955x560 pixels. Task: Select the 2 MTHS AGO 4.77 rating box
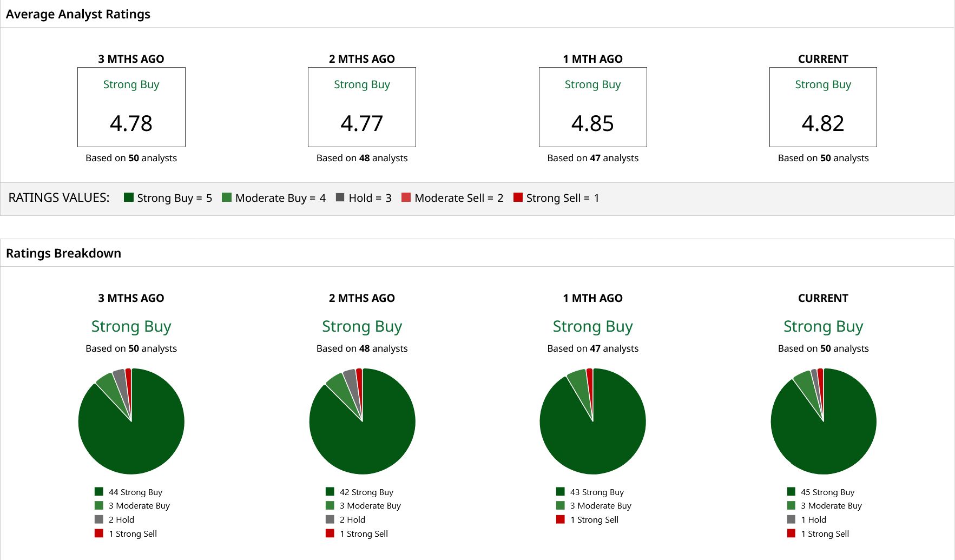(x=362, y=107)
